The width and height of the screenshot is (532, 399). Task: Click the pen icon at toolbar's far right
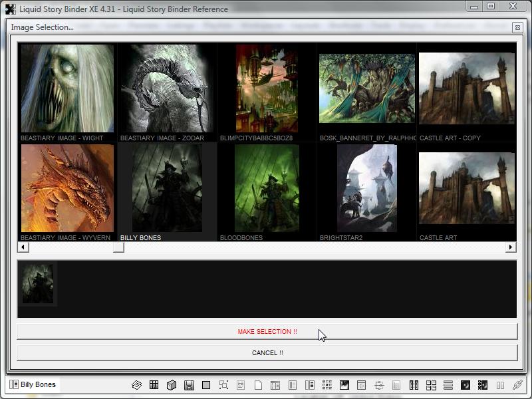click(x=517, y=385)
